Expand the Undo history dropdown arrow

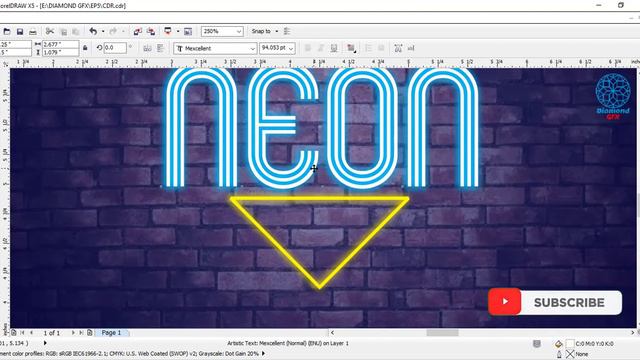103,31
